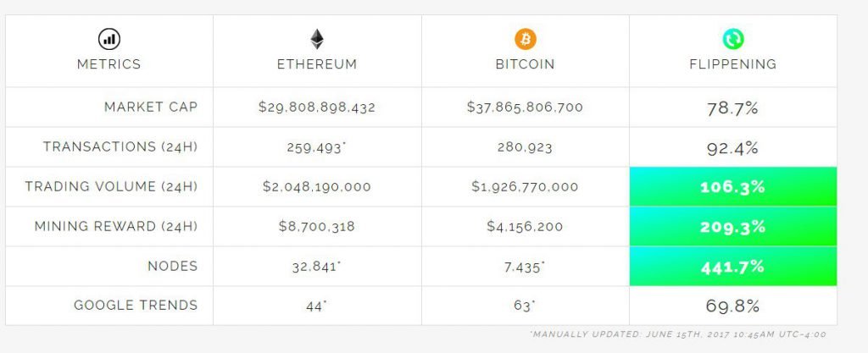Click the MARKET CAP row label

151,107
